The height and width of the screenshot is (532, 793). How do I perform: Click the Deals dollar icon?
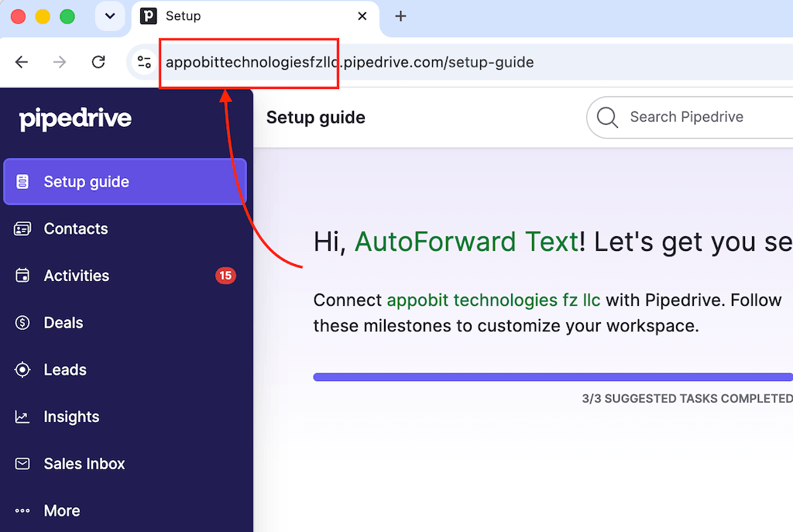(22, 323)
